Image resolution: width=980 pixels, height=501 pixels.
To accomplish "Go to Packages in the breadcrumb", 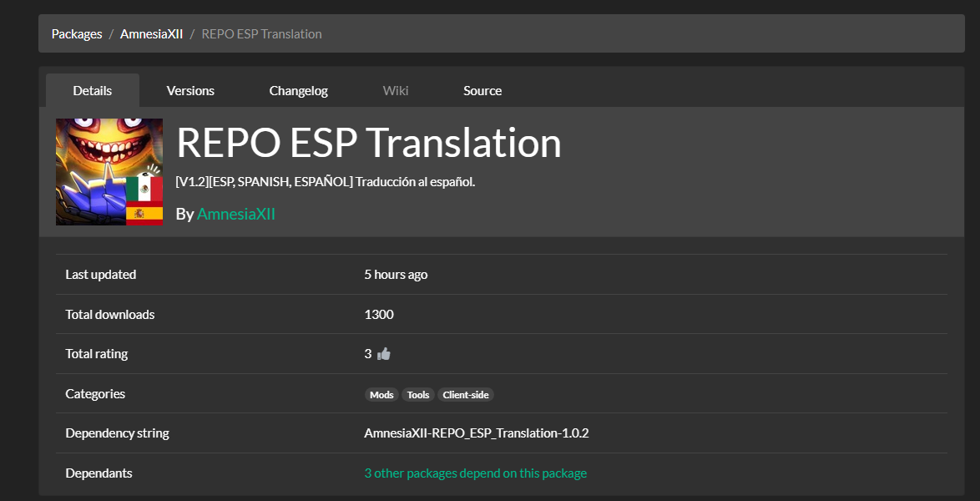I will [77, 34].
